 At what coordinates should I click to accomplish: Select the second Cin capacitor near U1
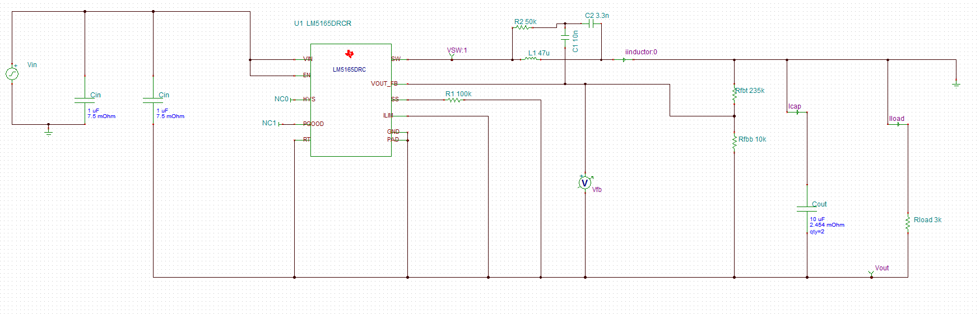(x=153, y=100)
